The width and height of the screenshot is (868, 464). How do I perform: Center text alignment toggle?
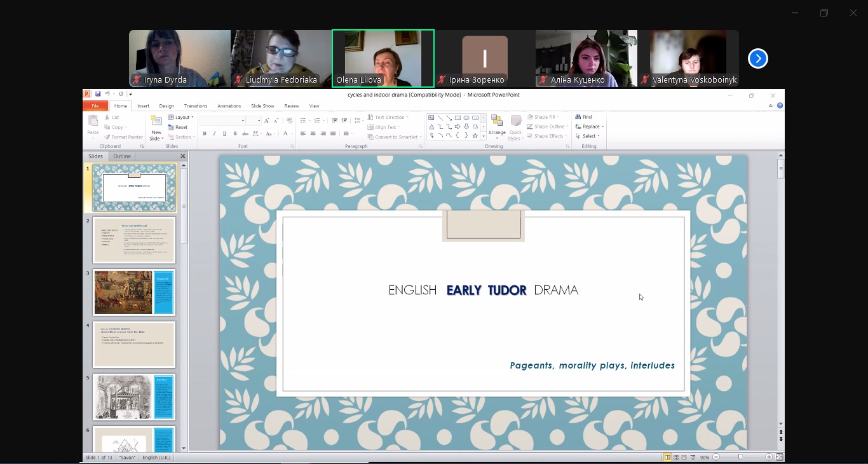tap(313, 133)
